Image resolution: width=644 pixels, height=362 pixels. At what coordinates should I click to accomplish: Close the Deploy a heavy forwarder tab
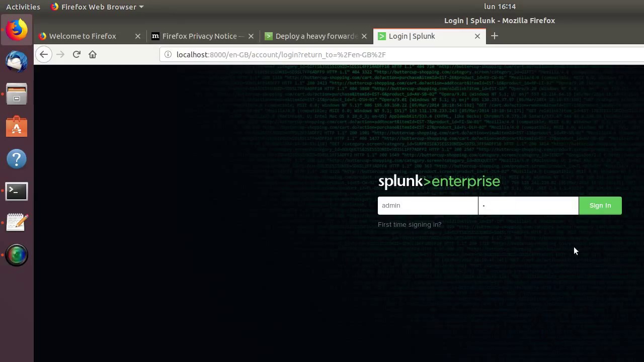point(364,36)
